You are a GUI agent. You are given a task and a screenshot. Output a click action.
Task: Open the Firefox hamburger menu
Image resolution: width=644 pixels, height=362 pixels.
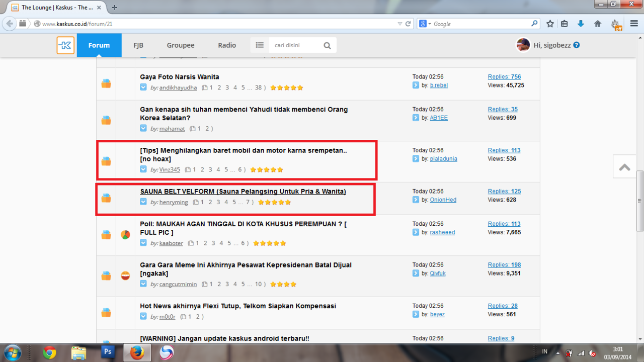633,24
